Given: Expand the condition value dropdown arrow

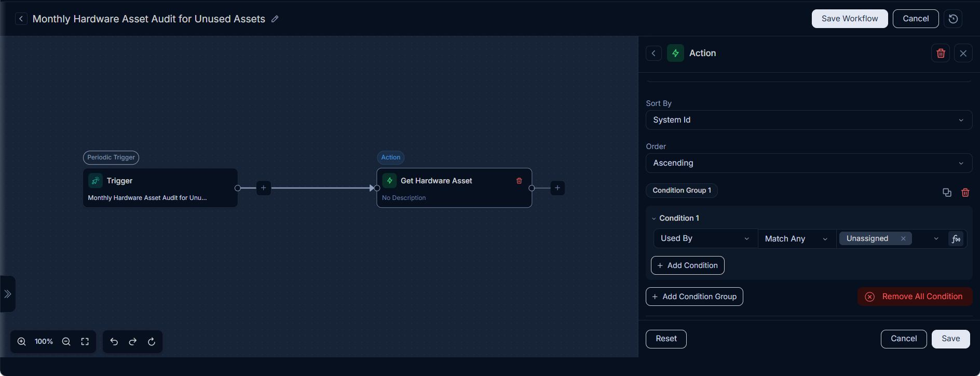Looking at the screenshot, I should coord(936,238).
